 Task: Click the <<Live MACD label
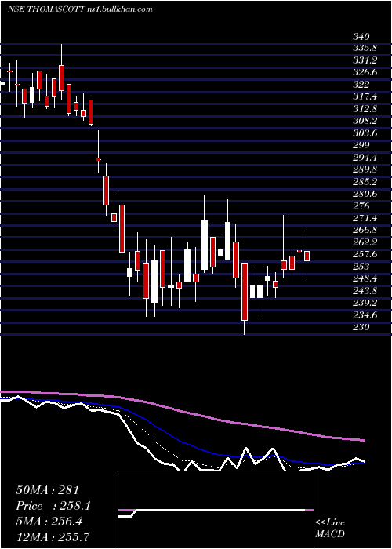point(330,528)
